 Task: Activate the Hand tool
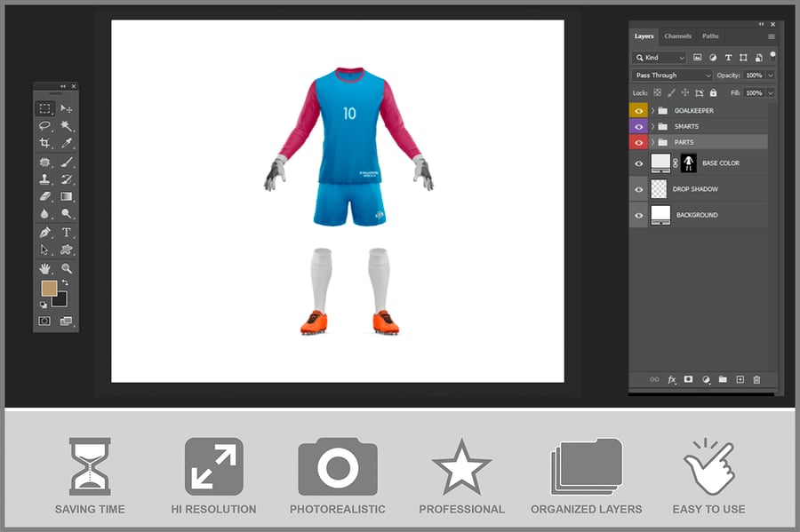(44, 268)
